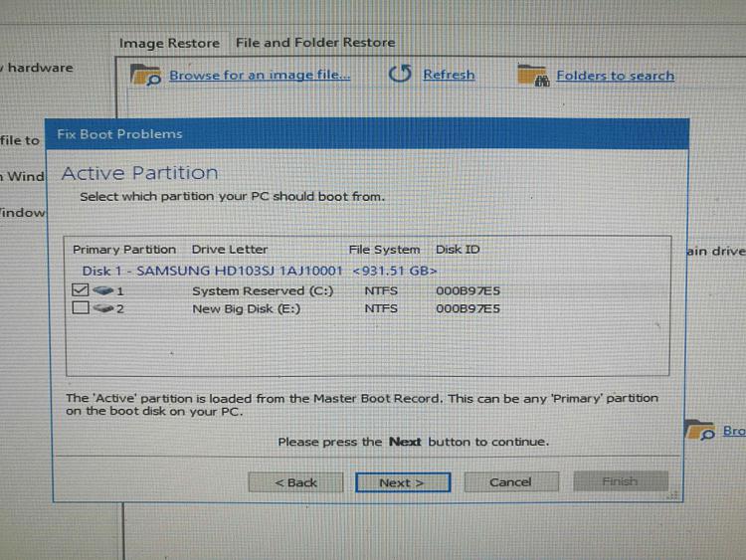
Task: Select the New Big Disk (E:) text
Action: click(x=247, y=308)
